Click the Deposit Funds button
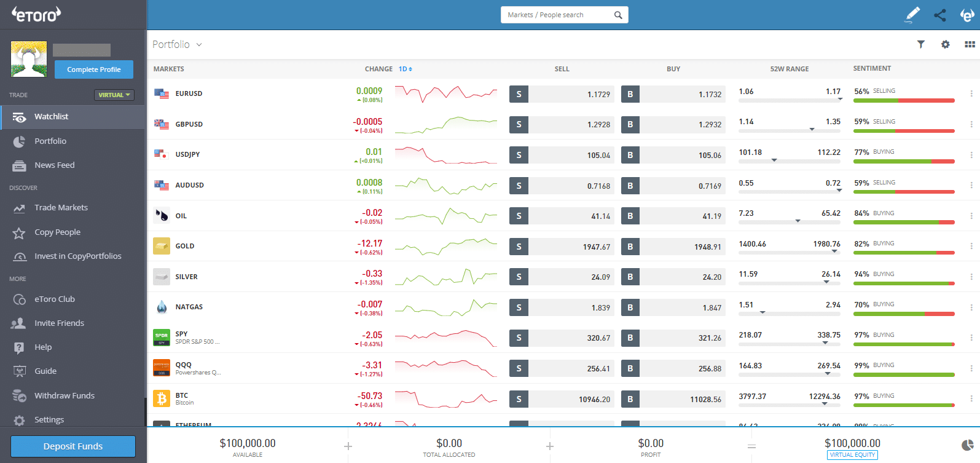 point(73,446)
